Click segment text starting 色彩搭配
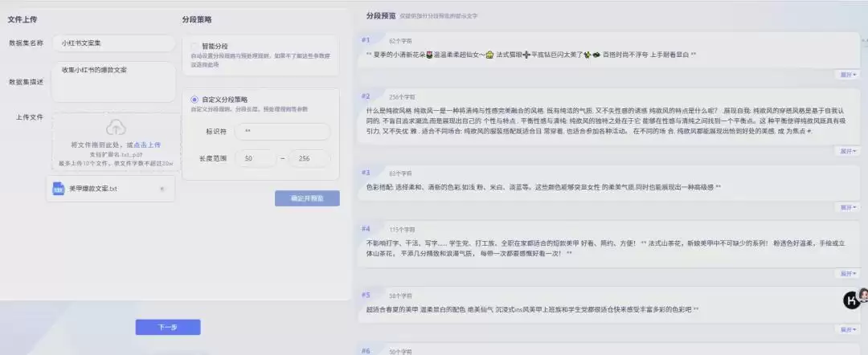 point(543,187)
